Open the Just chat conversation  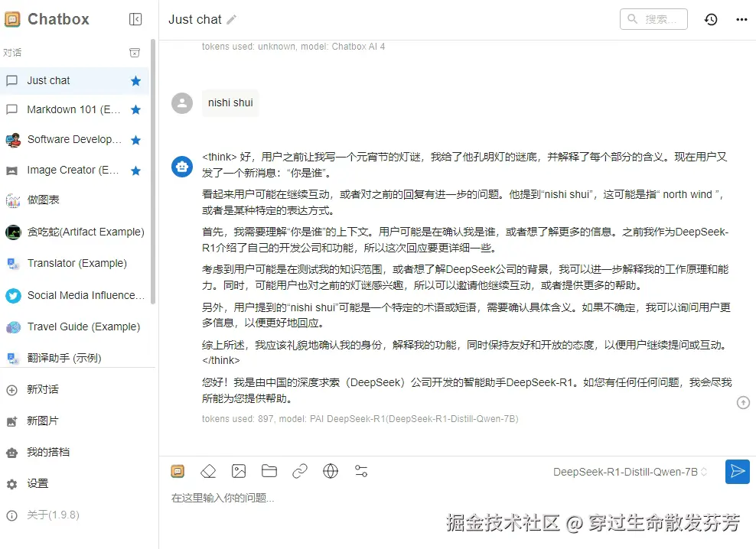coord(75,80)
